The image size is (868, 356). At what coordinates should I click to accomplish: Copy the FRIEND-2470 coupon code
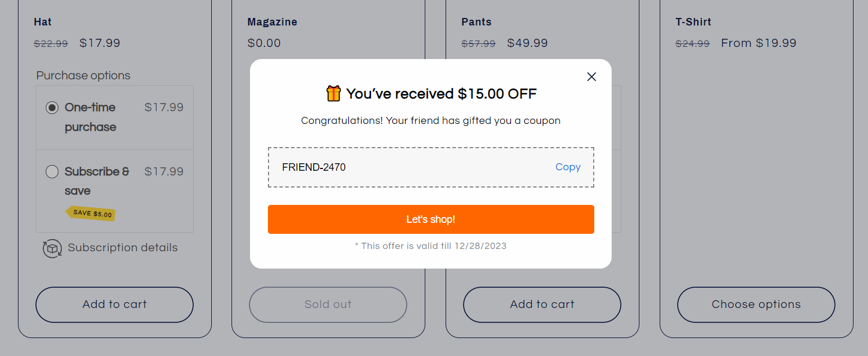[x=568, y=167]
